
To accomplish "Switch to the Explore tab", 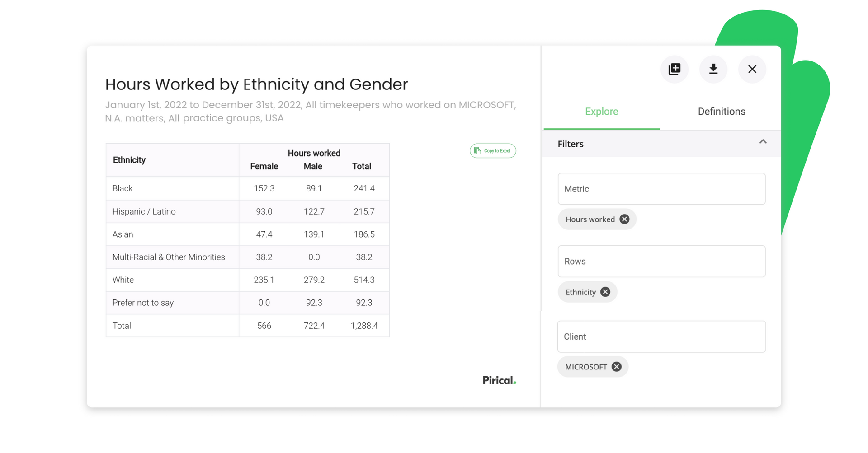I will pos(601,111).
